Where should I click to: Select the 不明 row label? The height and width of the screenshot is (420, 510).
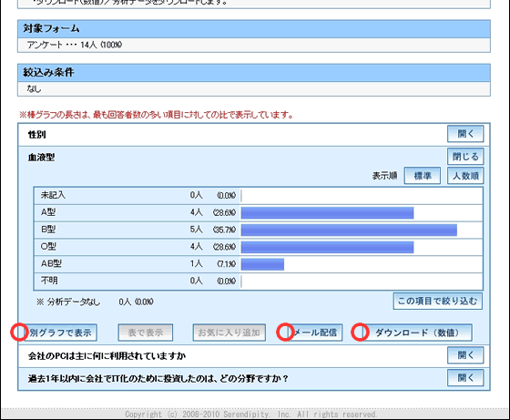pyautogui.click(x=49, y=281)
